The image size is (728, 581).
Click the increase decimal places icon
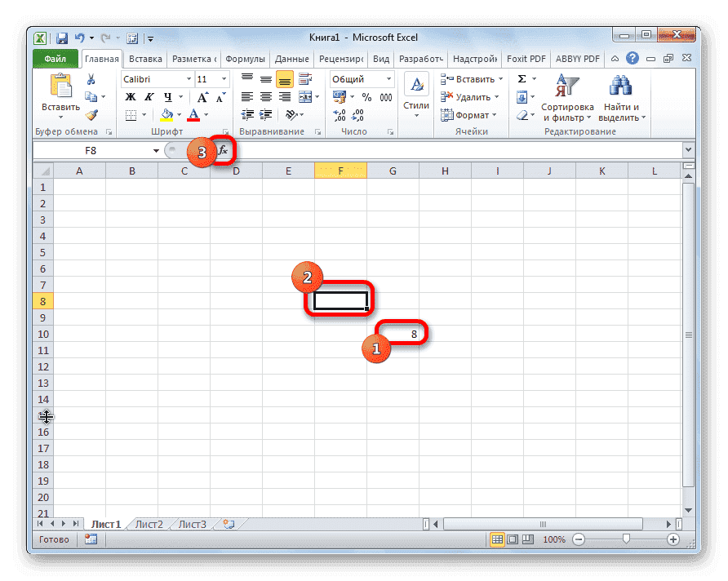point(340,114)
